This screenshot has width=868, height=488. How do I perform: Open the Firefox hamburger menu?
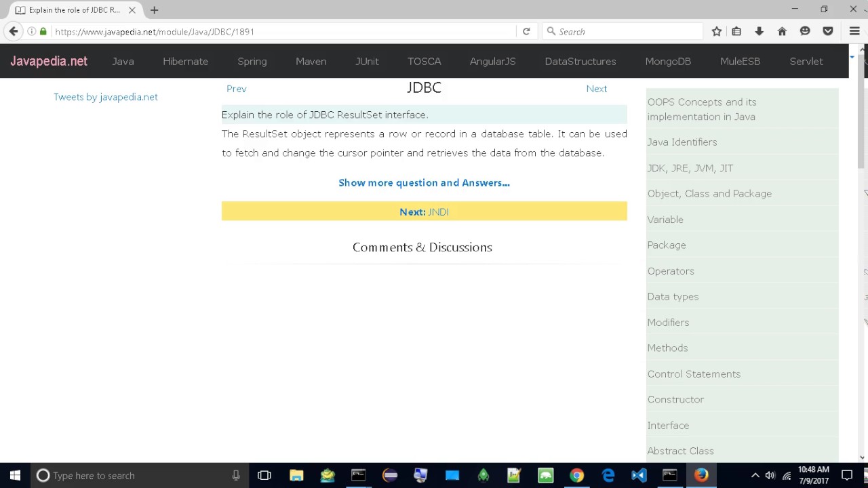854,31
